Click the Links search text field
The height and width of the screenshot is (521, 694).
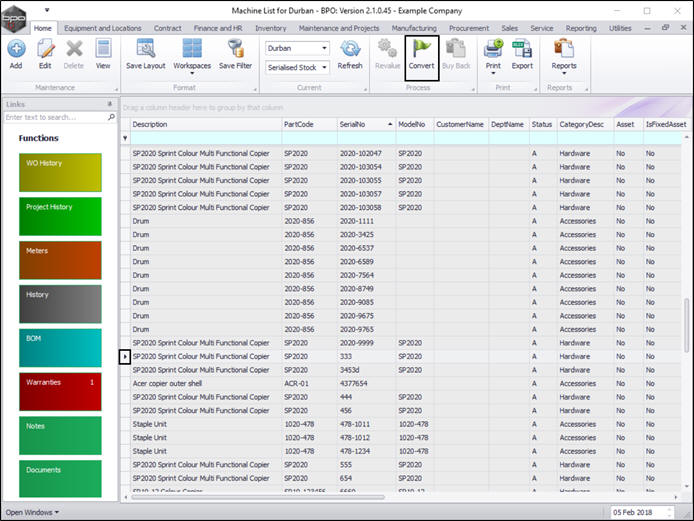[x=54, y=117]
